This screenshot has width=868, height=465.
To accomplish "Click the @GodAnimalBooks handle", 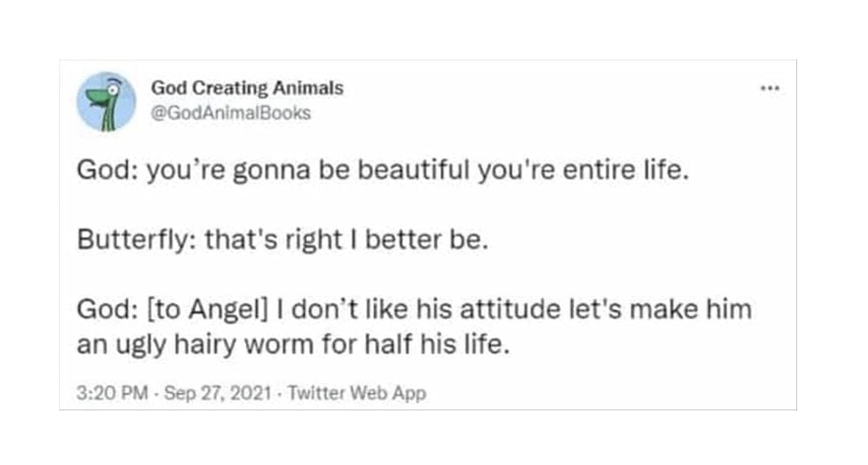I will click(231, 113).
